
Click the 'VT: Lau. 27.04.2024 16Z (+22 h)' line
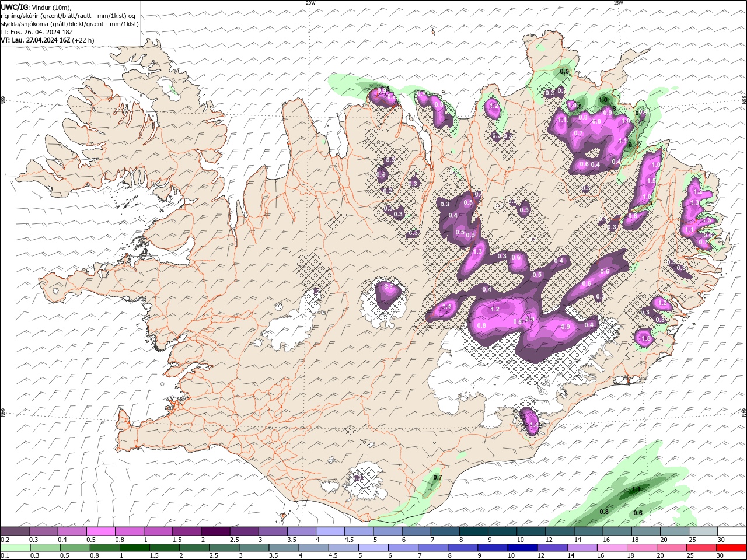48,40
